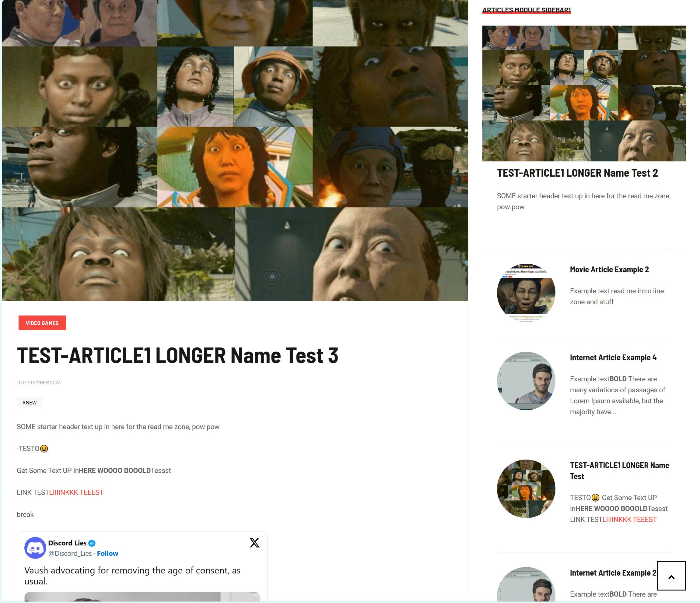Open Internet Article Example 4 title
Viewport: 700px width, 603px height.
click(x=613, y=358)
